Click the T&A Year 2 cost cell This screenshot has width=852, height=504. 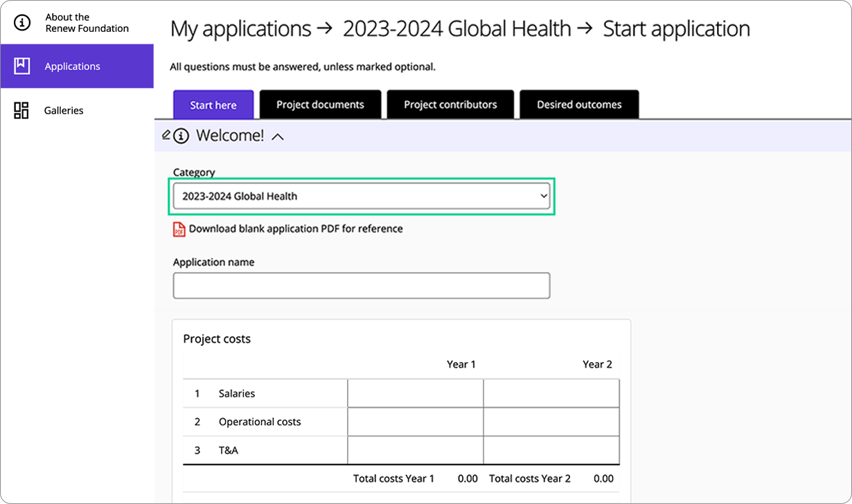click(x=551, y=449)
